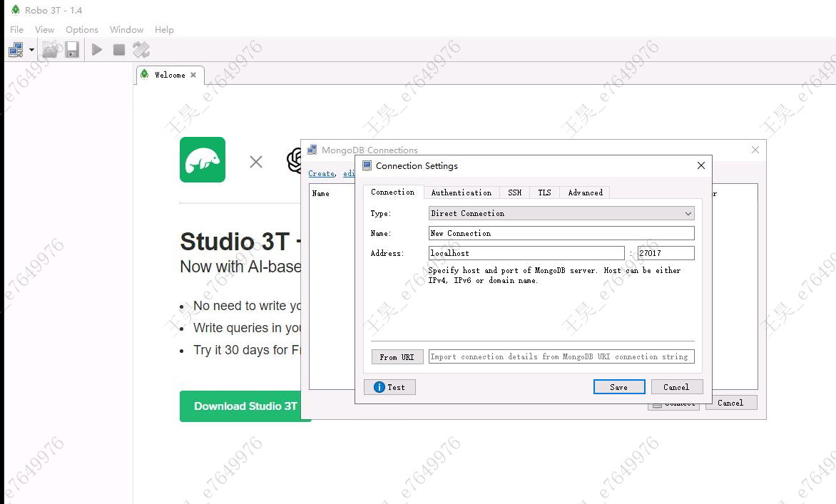Viewport: 836px width, 504px height.
Task: Click the Import connection details URI field
Action: [x=561, y=356]
